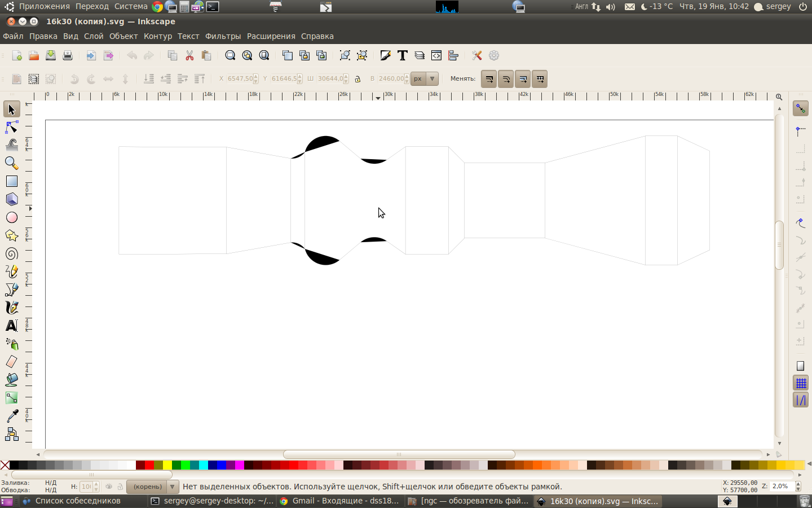Select the Ellipse circle tool
Image resolution: width=812 pixels, height=508 pixels.
(11, 217)
